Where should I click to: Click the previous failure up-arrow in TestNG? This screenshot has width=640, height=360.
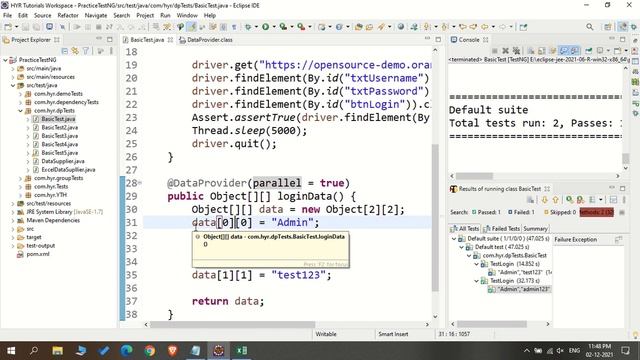[556, 200]
